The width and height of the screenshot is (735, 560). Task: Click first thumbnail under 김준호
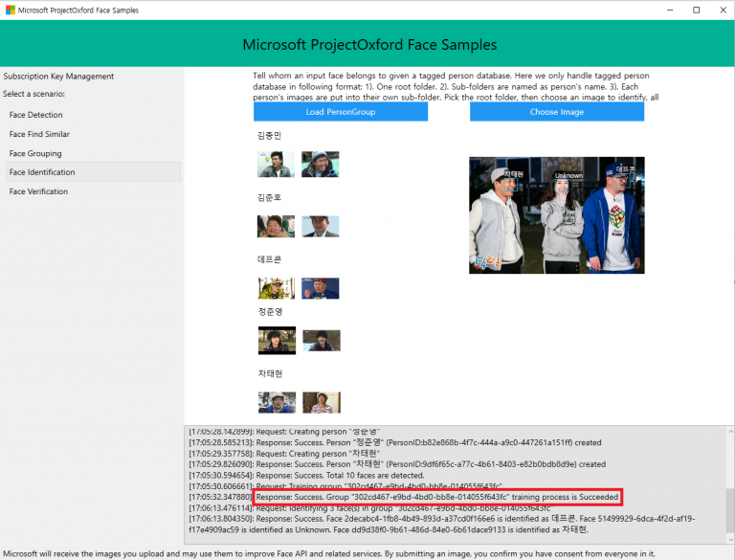coord(276,227)
